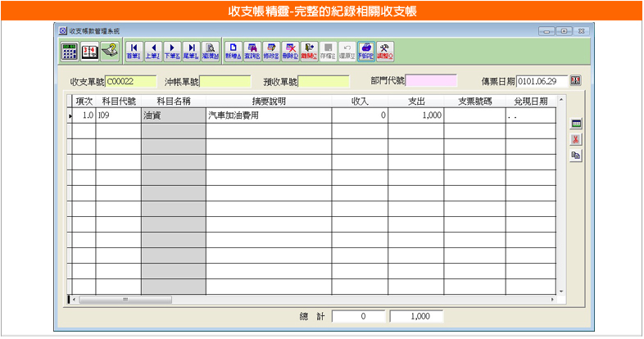Go to next record with 下筆 icon

pos(172,51)
